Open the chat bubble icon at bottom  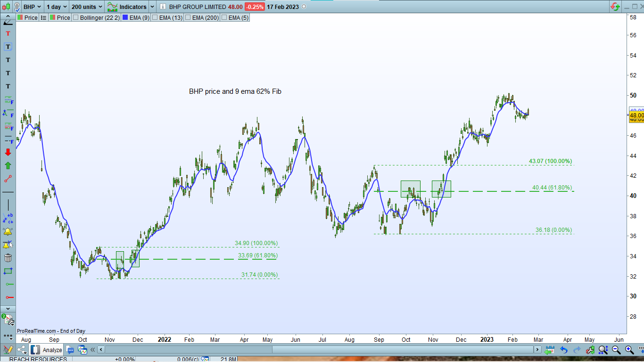coord(70,350)
